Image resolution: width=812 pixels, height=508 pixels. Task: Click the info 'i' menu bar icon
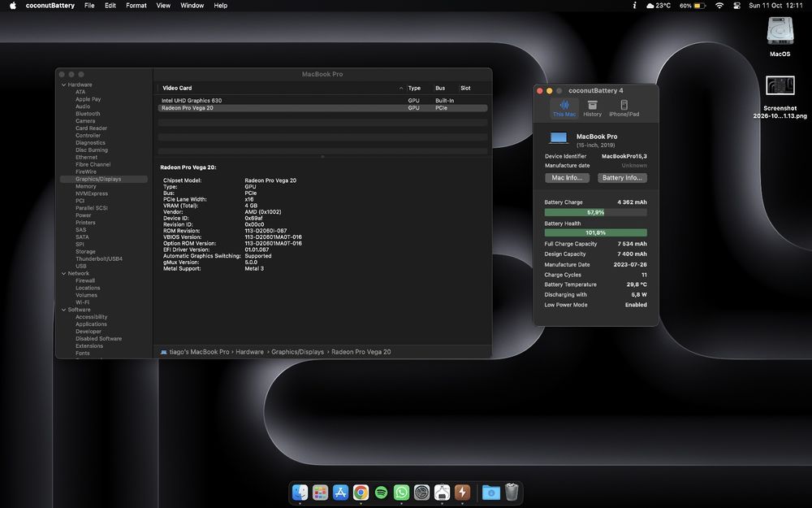(634, 5)
